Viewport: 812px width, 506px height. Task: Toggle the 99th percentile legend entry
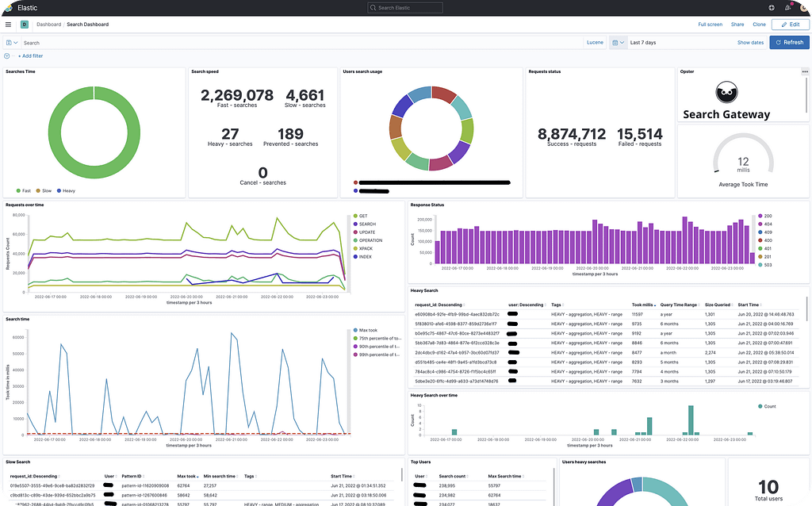point(377,355)
